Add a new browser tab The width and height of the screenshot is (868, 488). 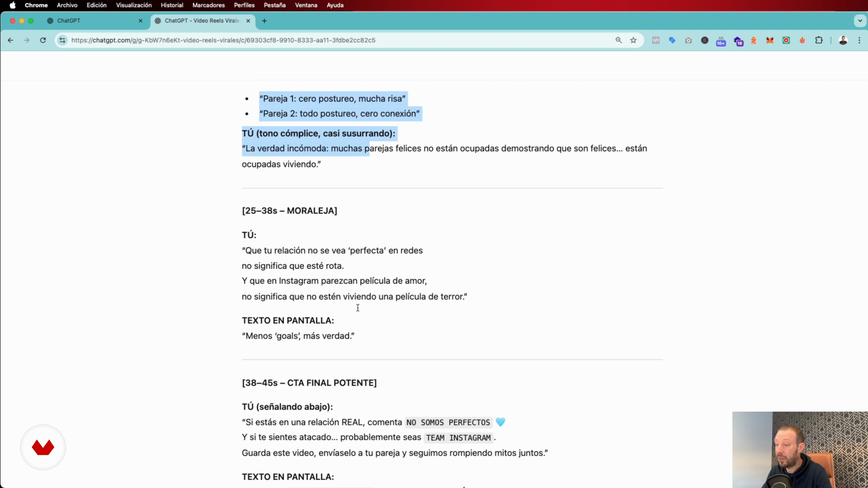pyautogui.click(x=264, y=21)
